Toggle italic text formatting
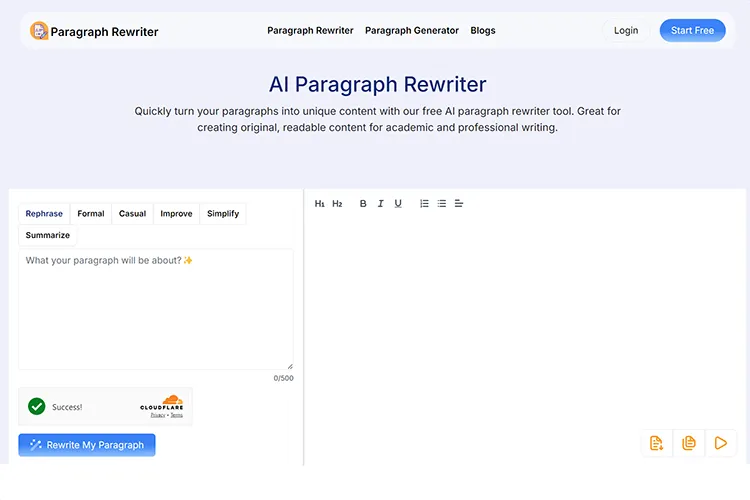750x500 pixels. pos(380,204)
